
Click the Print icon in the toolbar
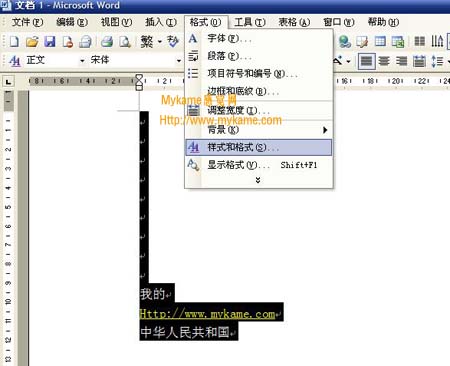tap(107, 42)
